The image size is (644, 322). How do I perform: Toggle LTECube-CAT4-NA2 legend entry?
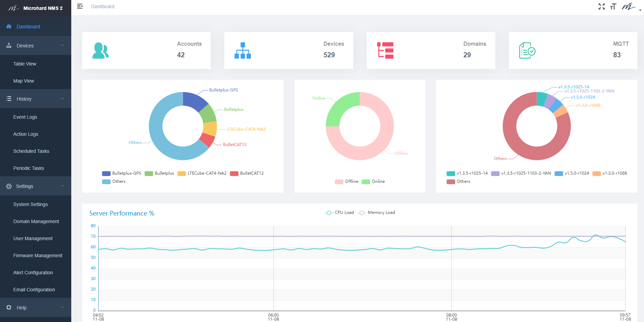click(202, 173)
